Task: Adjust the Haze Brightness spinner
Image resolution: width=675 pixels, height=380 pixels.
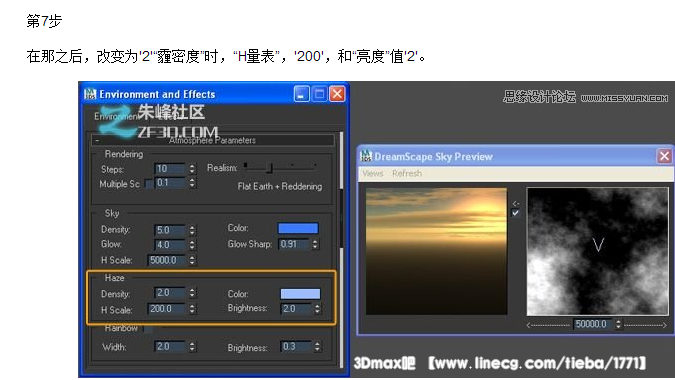Action: click(x=317, y=308)
